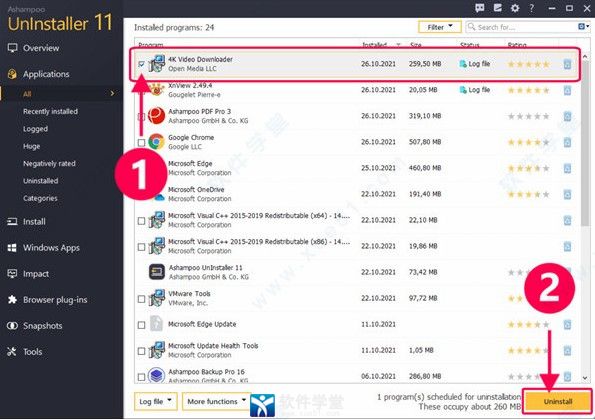Viewport: 595px width, 420px height.
Task: Open the news icon beside settings gear
Action: (497, 8)
